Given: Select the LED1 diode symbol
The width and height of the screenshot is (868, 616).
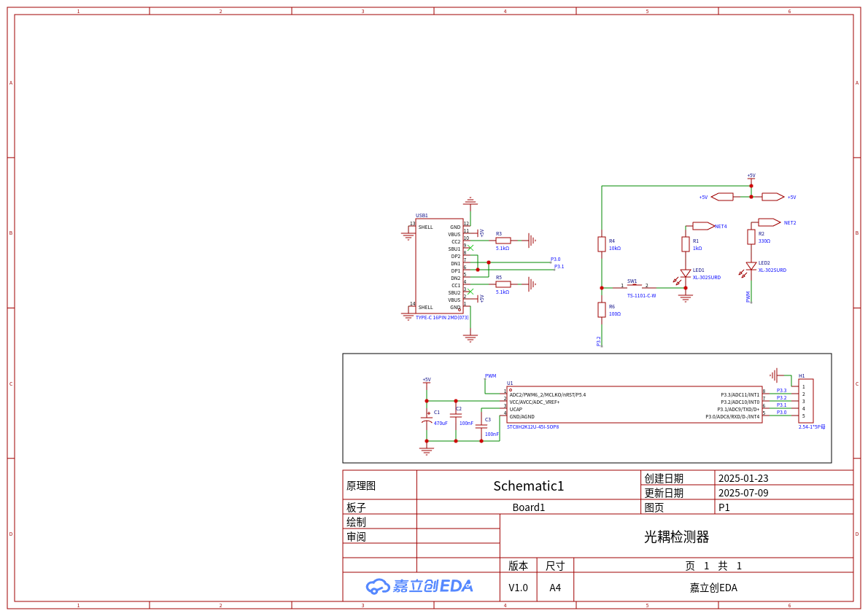Looking at the screenshot, I should click(x=686, y=273).
